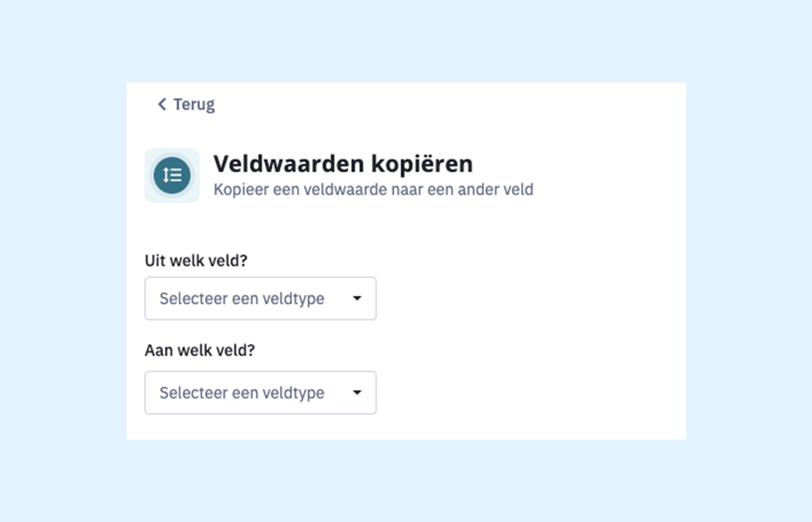
Task: Go back via the Terug link
Action: pyautogui.click(x=186, y=104)
